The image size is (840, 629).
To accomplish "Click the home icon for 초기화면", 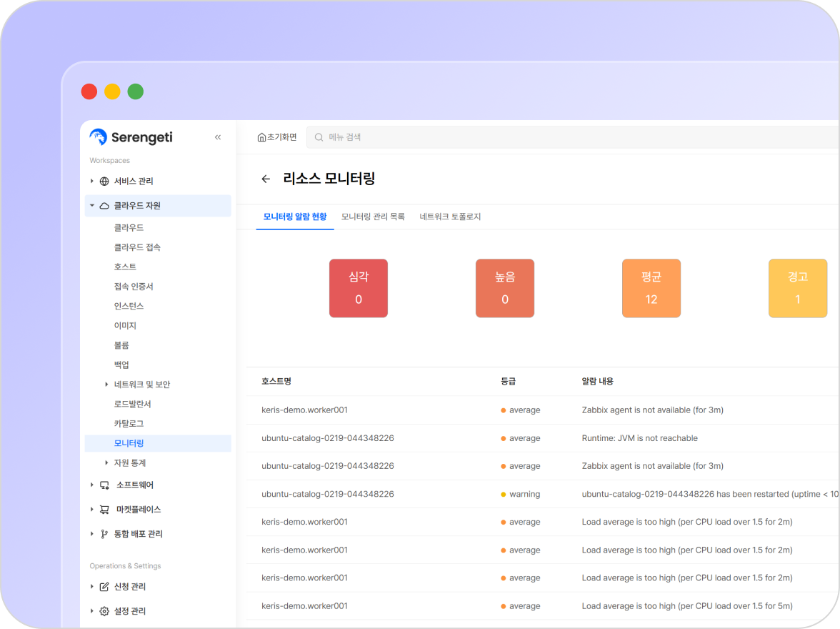I will (x=261, y=137).
